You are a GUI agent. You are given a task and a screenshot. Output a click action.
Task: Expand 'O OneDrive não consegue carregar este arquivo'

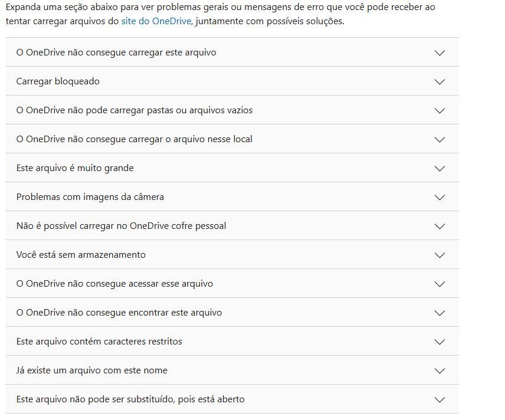coord(232,52)
